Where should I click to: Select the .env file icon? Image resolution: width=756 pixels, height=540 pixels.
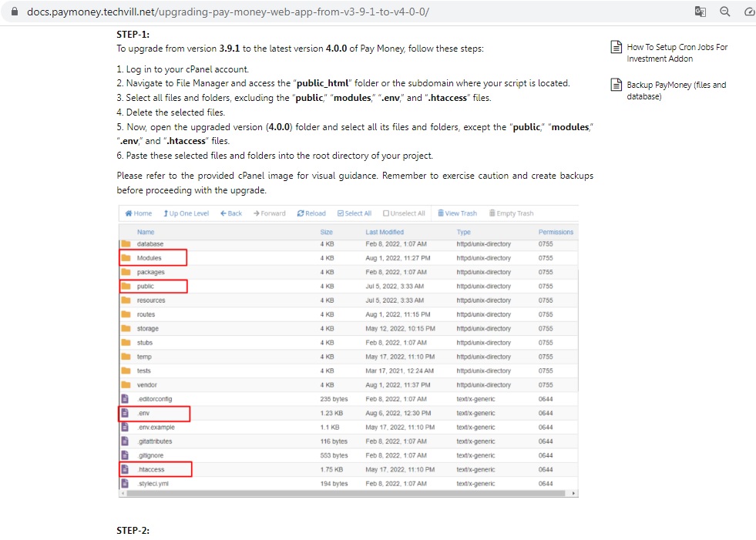point(125,413)
